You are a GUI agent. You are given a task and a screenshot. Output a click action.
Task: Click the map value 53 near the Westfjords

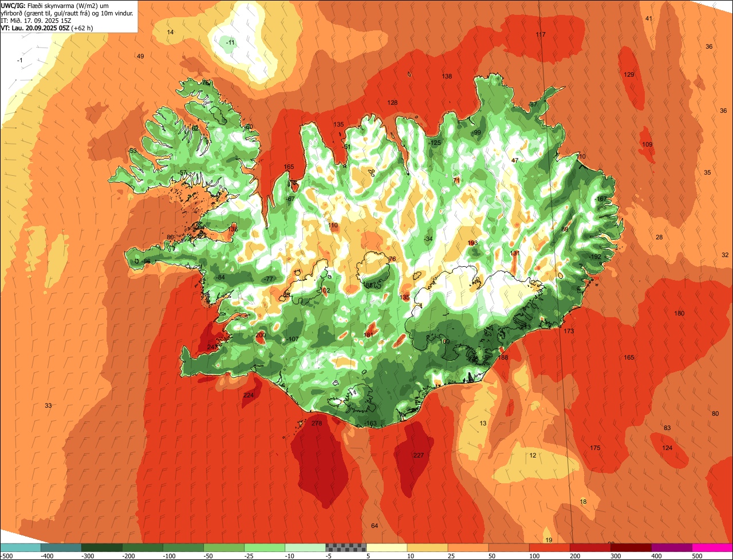coord(133,151)
